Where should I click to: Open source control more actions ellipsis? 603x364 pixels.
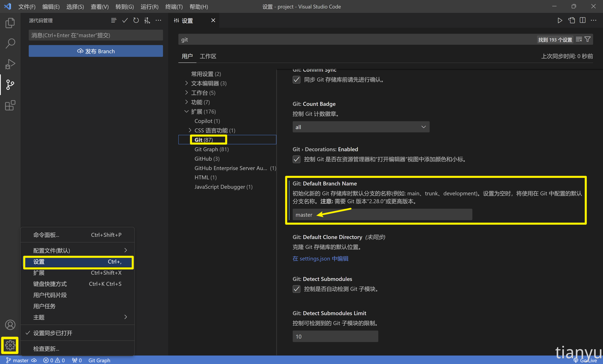coord(158,20)
